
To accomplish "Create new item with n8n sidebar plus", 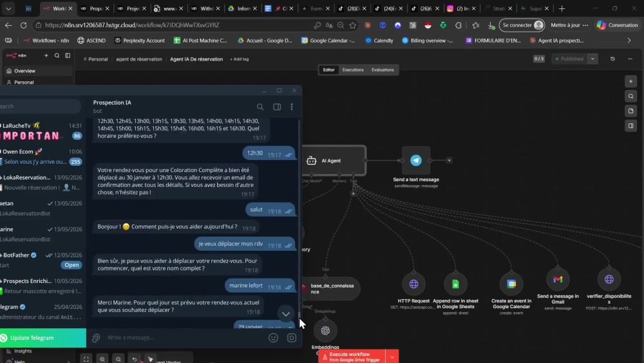I will (46, 55).
